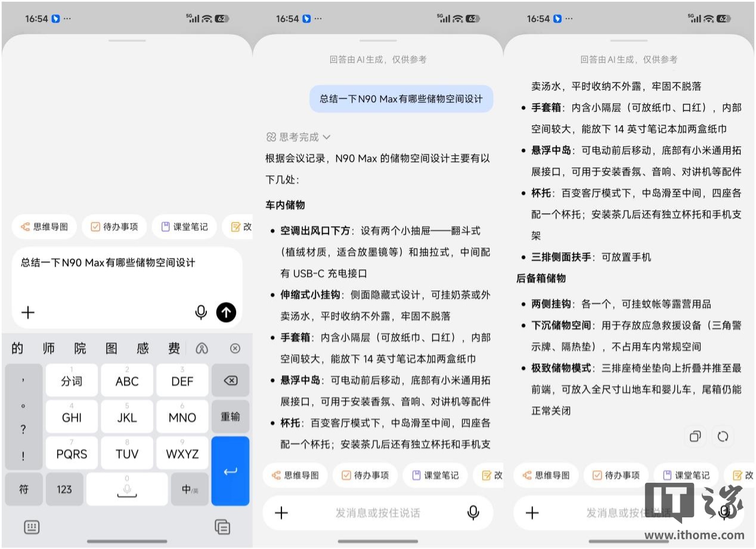This screenshot has width=756, height=549.
Task: Tap the plus icon below the typed question
Action: [x=28, y=312]
